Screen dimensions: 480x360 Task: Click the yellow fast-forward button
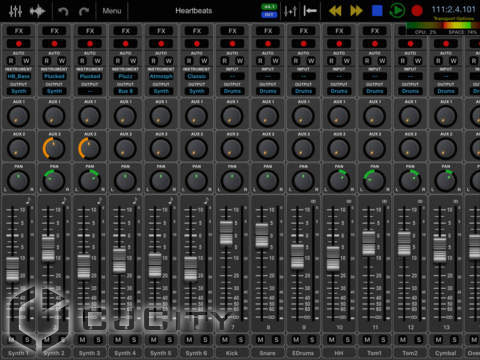point(356,11)
